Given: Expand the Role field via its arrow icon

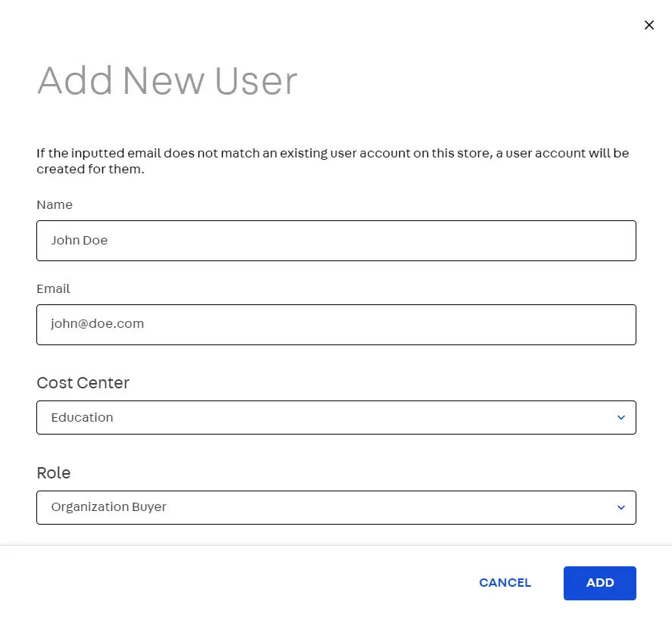Looking at the screenshot, I should pos(620,507).
